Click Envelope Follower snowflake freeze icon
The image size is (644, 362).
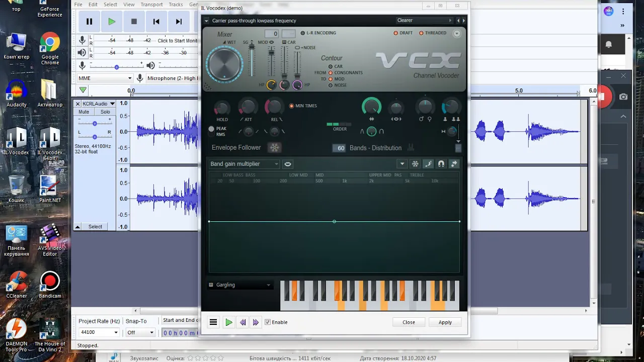[274, 147]
